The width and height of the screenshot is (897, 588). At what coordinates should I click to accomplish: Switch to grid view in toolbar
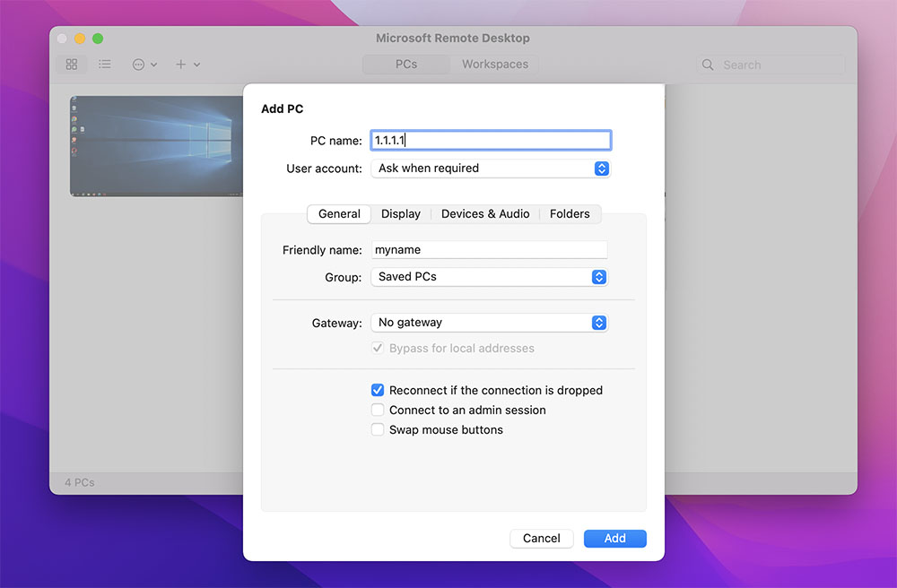tap(72, 65)
